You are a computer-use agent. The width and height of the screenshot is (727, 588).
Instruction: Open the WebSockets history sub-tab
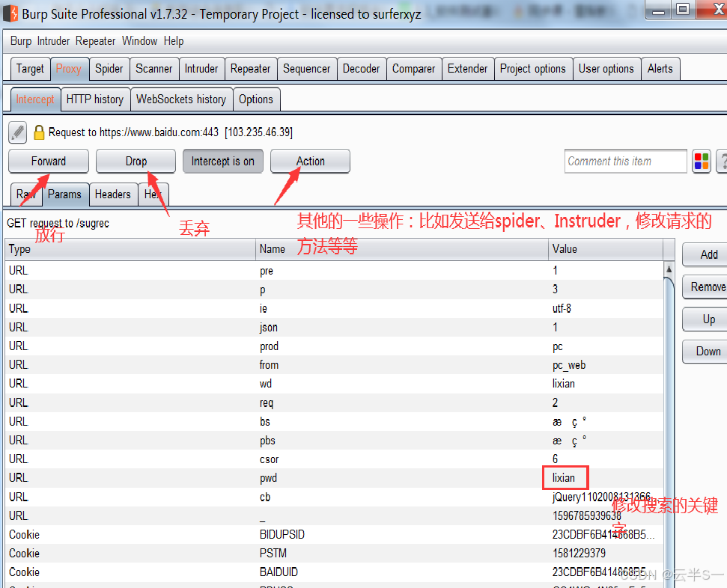[181, 99]
